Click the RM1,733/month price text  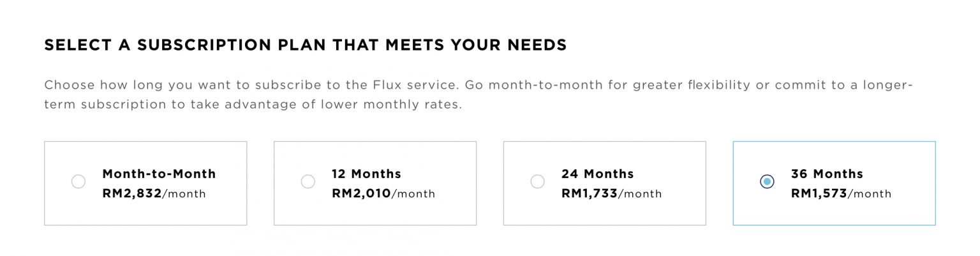tap(611, 193)
